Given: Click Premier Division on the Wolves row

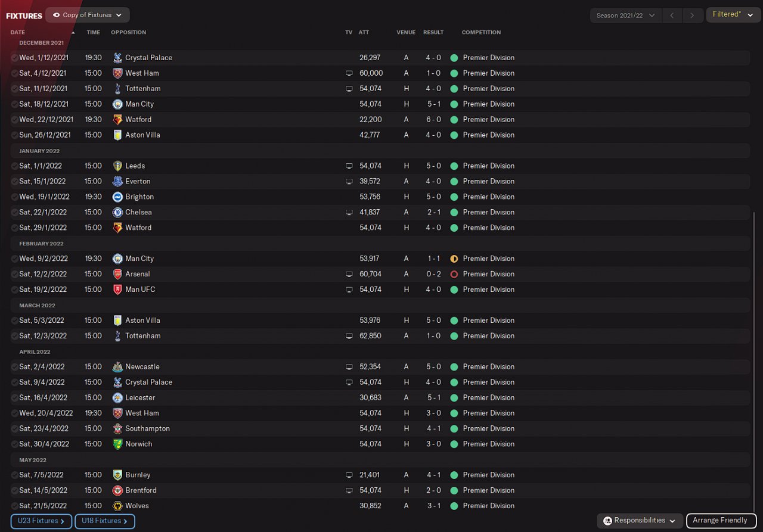Looking at the screenshot, I should [489, 506].
